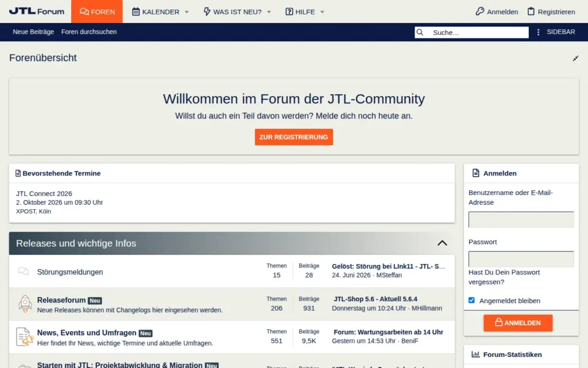588x368 pixels.
Task: Open the Releases und wichtige Infos category
Action: (76, 243)
